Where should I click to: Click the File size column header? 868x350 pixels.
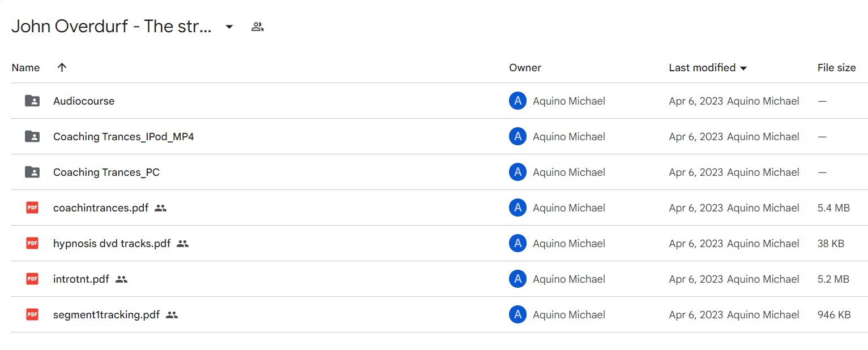(836, 68)
